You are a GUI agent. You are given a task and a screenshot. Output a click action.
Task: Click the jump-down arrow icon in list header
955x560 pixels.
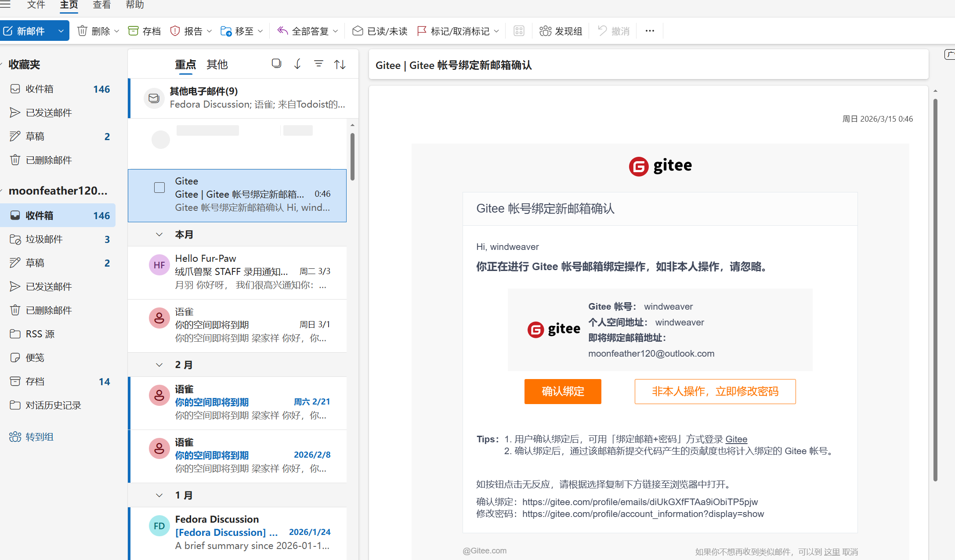pyautogui.click(x=297, y=64)
